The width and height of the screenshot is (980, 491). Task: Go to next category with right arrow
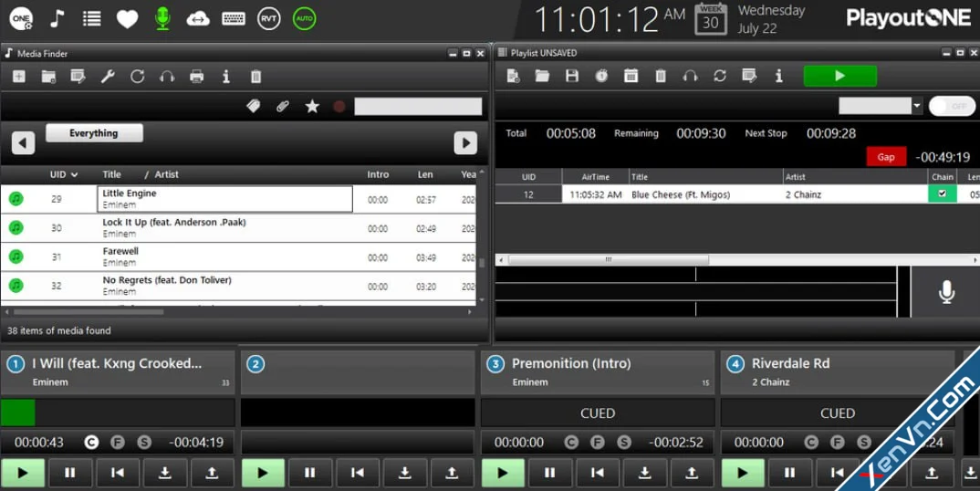pos(465,142)
